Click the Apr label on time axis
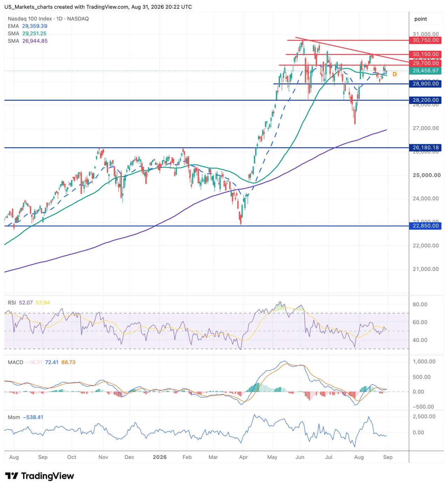Image resolution: width=448 pixels, height=489 pixels. [x=244, y=457]
